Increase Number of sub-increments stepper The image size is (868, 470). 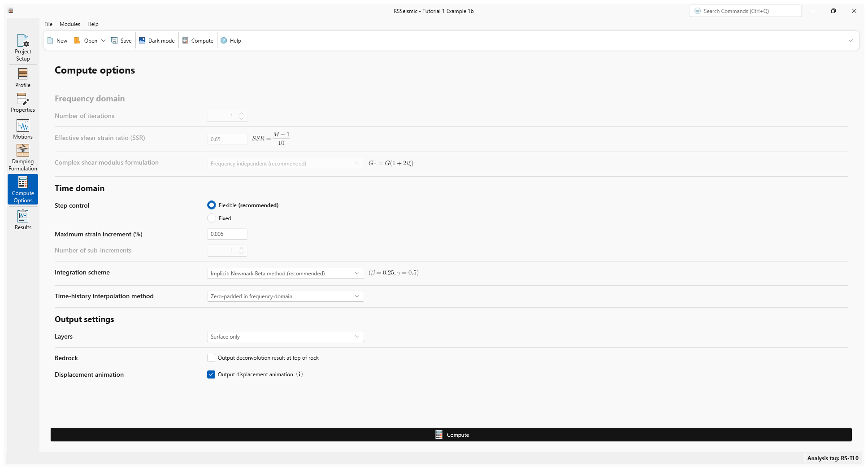pyautogui.click(x=241, y=248)
